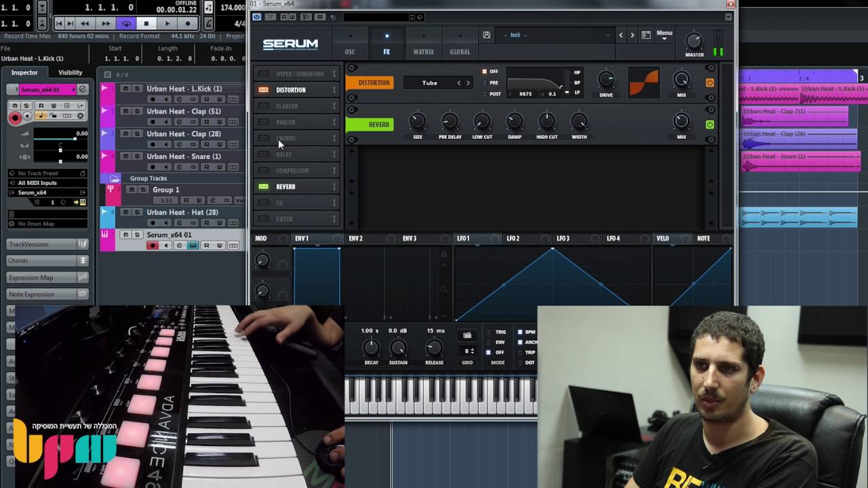
Task: Open the No Drum Map selector
Action: click(47, 224)
